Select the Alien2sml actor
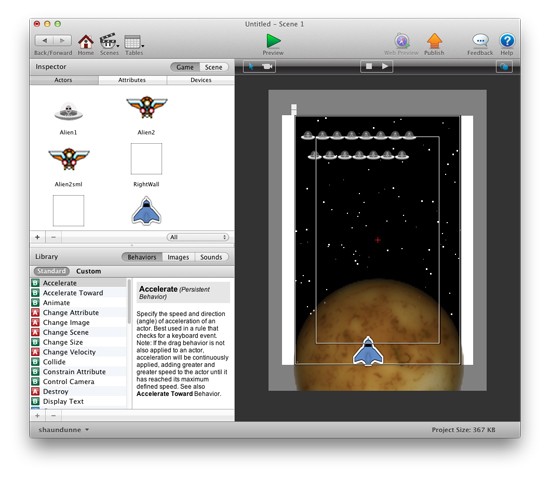This screenshot has height=479, width=550. tap(69, 159)
